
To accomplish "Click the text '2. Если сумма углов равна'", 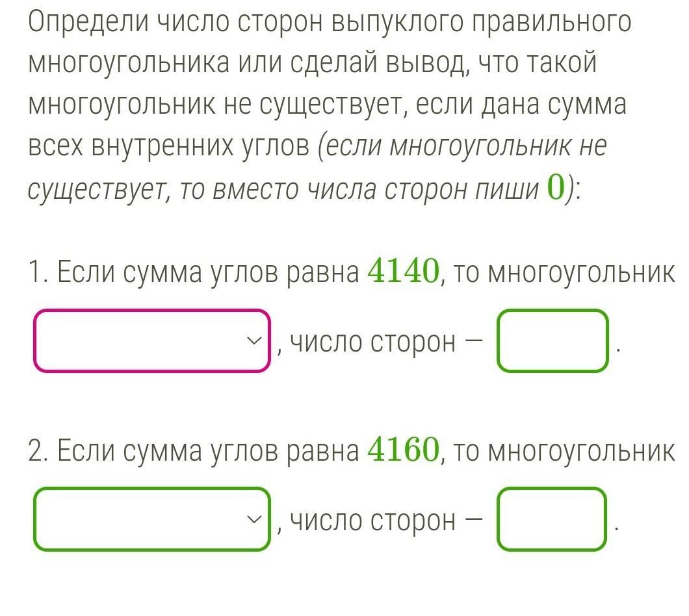I will 194,451.
